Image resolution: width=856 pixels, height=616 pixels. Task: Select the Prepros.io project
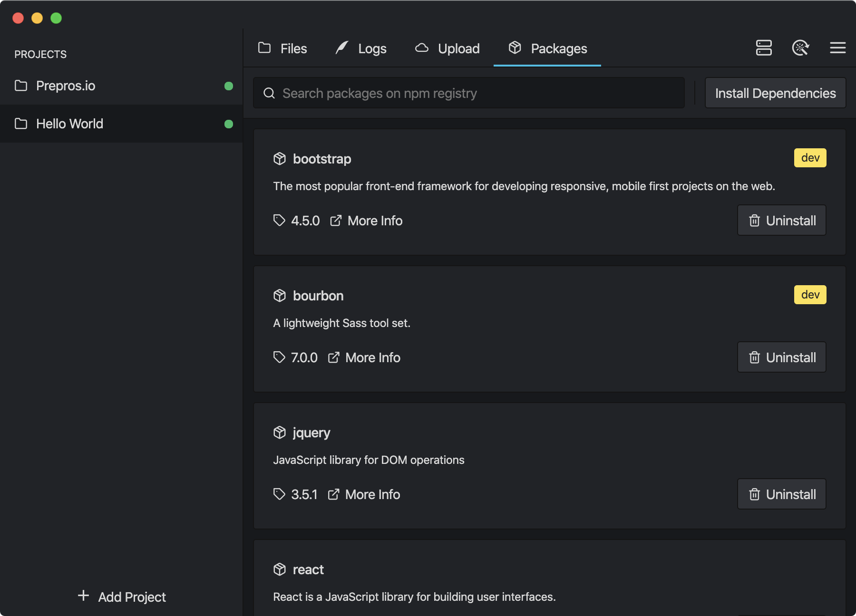click(121, 86)
